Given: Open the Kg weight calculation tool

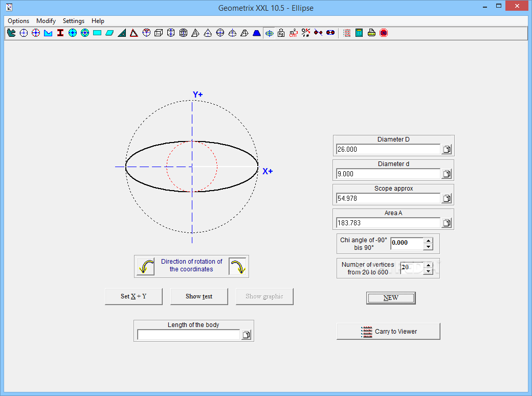Looking at the screenshot, I should pyautogui.click(x=281, y=33).
